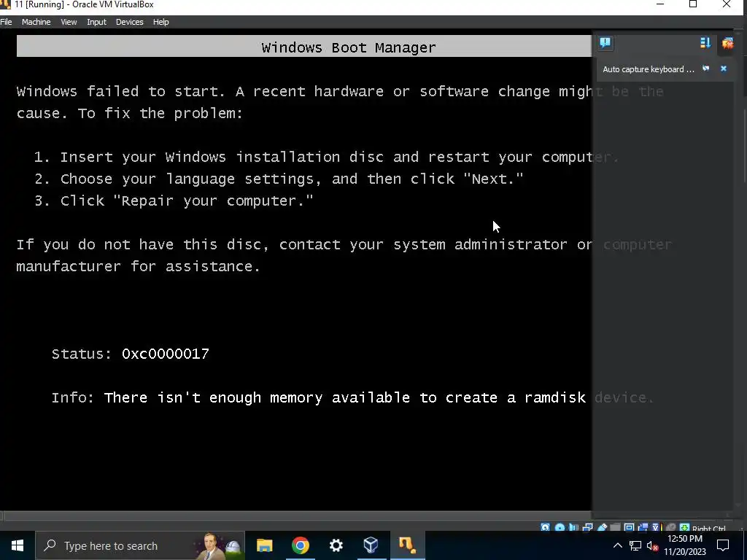The height and width of the screenshot is (560, 747).
Task: Show hidden system tray icons
Action: (x=617, y=545)
